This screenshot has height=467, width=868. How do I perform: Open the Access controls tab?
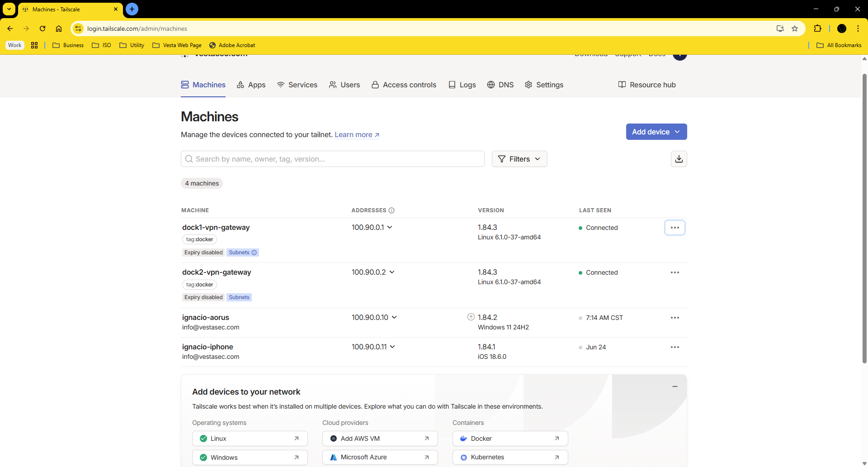pos(404,85)
